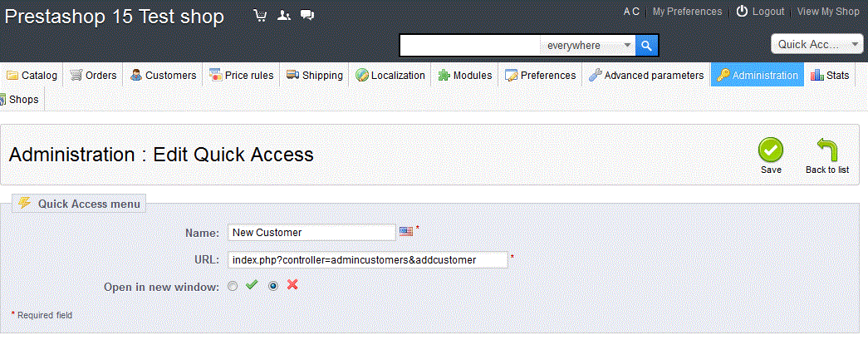Open the Price rules tab
This screenshot has height=345, width=868.
point(242,76)
